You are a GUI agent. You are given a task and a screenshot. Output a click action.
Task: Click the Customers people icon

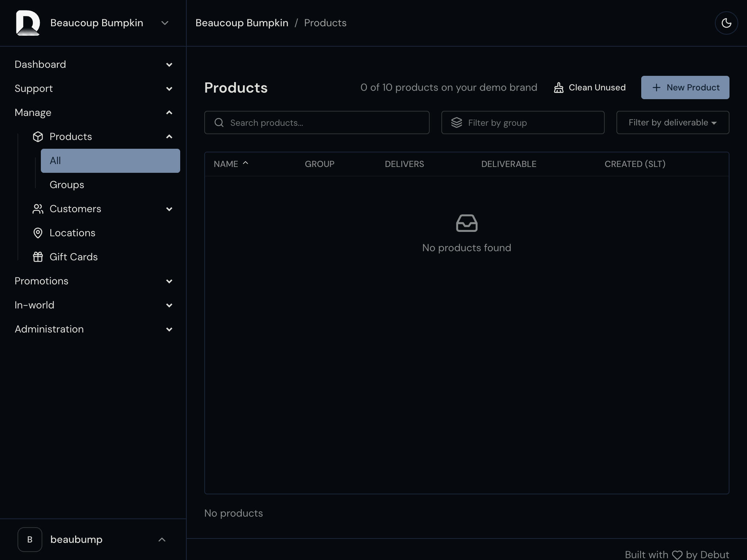click(38, 209)
